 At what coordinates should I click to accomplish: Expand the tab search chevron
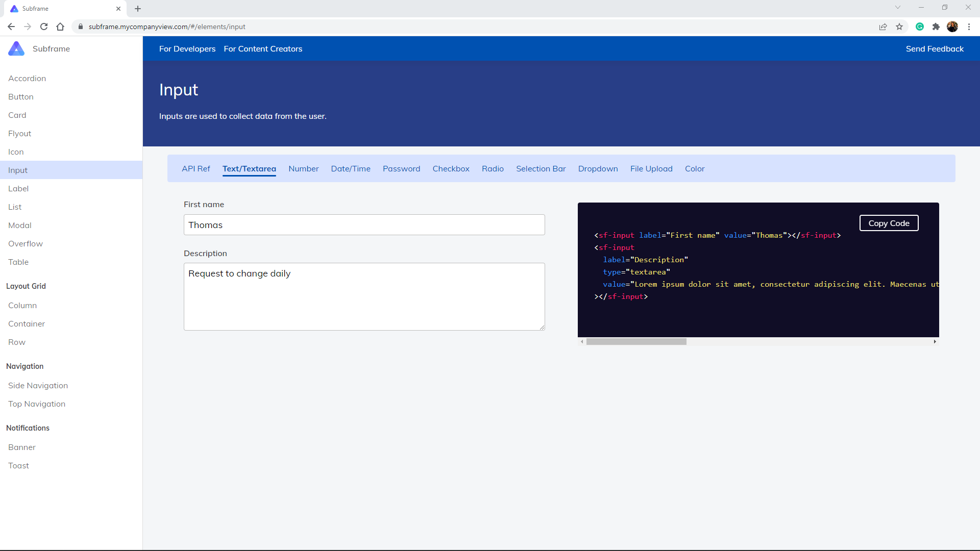tap(898, 8)
